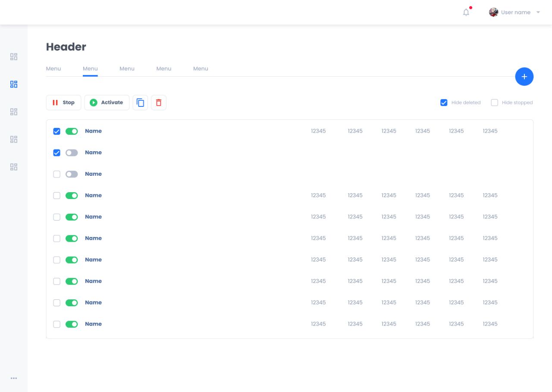Click the User name label
The height and width of the screenshot is (392, 552).
(516, 12)
